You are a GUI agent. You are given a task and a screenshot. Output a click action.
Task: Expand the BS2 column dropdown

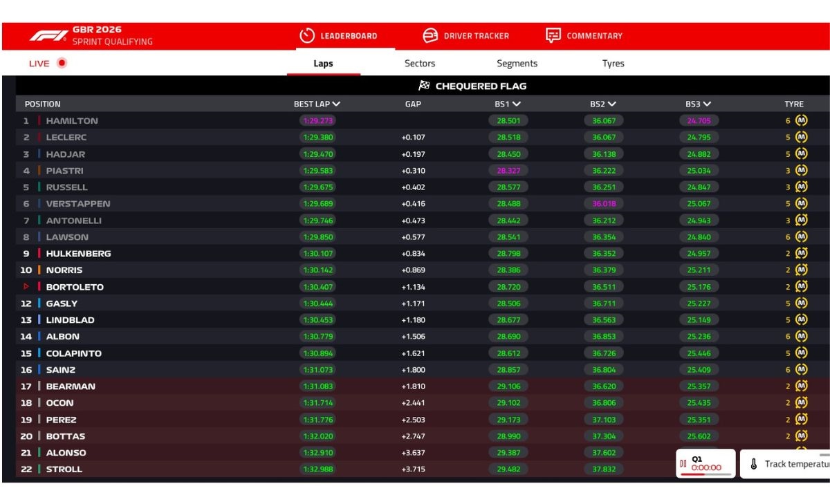(x=612, y=104)
